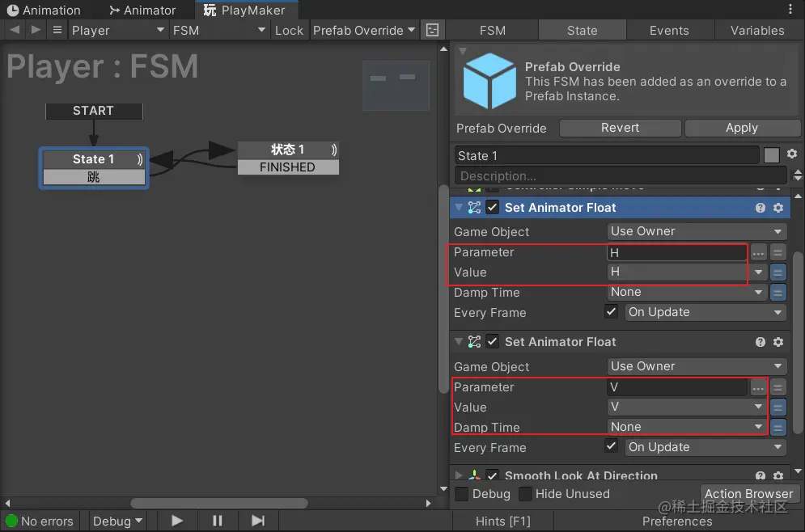Image resolution: width=805 pixels, height=532 pixels.
Task: Click the Step frame button
Action: click(258, 521)
